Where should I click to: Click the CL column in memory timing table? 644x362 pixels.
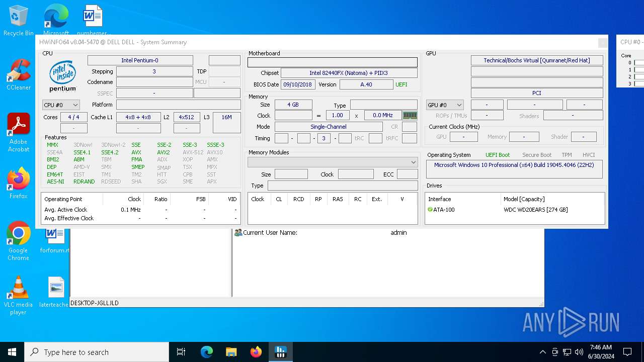tap(279, 199)
